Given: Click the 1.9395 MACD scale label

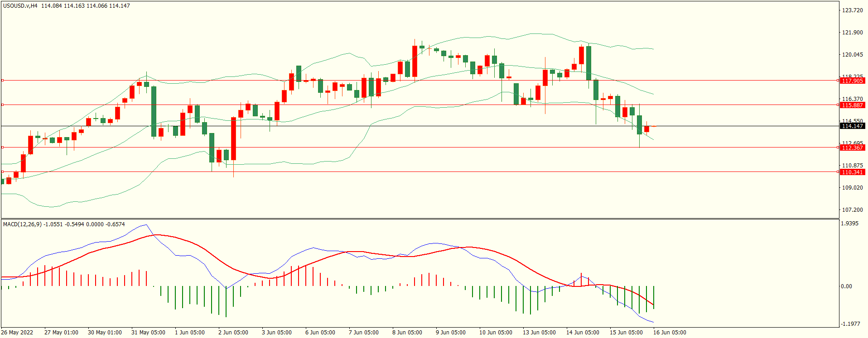Looking at the screenshot, I should (x=849, y=224).
